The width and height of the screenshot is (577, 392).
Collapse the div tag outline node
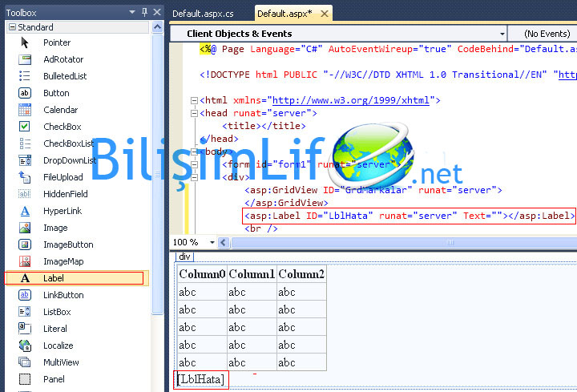[194, 177]
